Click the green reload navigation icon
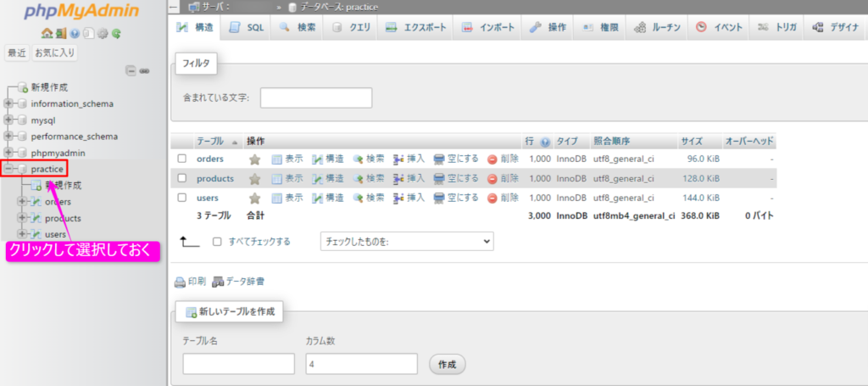Viewport: 868px width, 386px height. point(116,34)
